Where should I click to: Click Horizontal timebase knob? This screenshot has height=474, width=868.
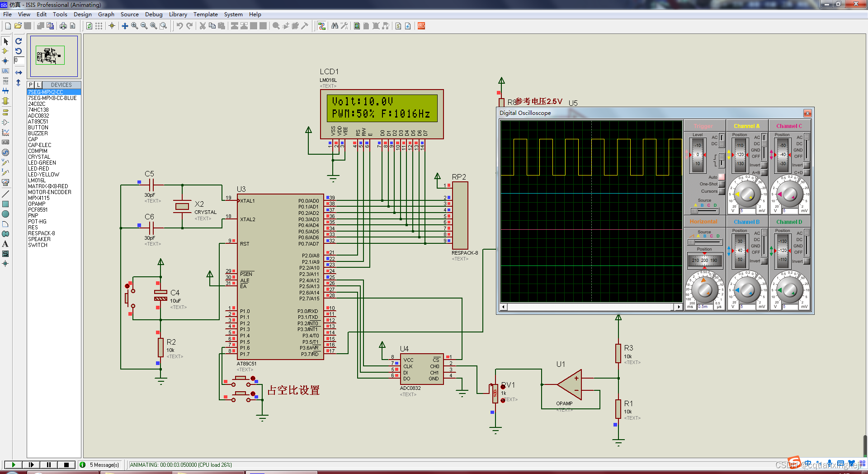pos(705,290)
